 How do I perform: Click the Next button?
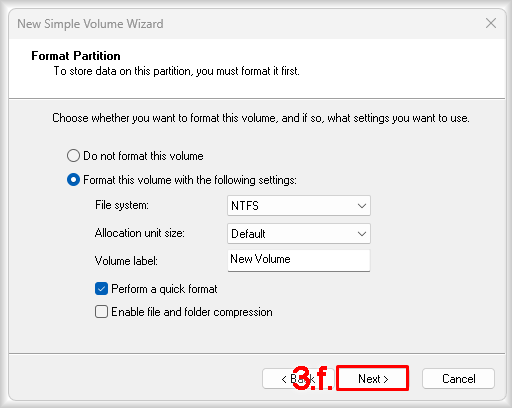pyautogui.click(x=373, y=379)
